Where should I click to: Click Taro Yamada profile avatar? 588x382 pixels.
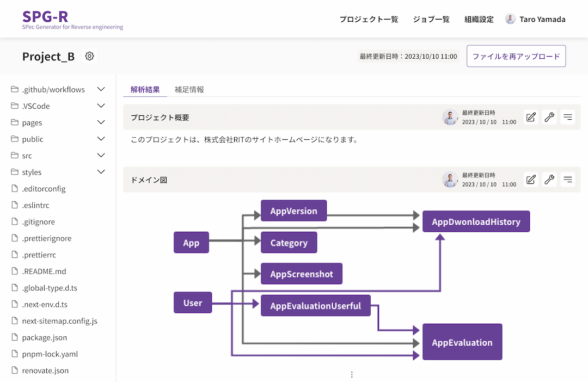(x=510, y=19)
